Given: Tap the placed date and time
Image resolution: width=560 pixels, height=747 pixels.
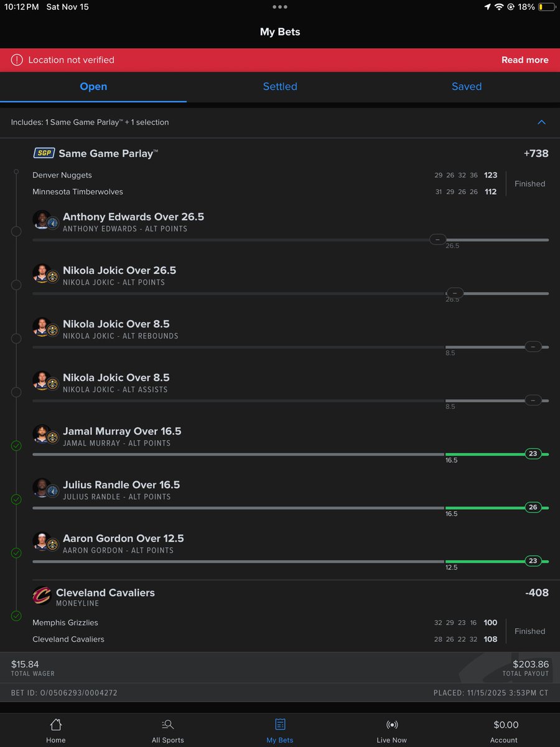Looking at the screenshot, I should pos(492,693).
